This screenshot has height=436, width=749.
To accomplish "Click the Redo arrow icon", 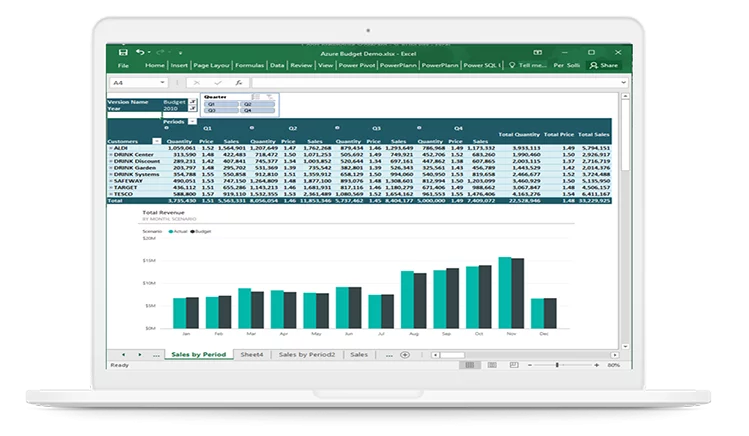I will click(x=160, y=53).
